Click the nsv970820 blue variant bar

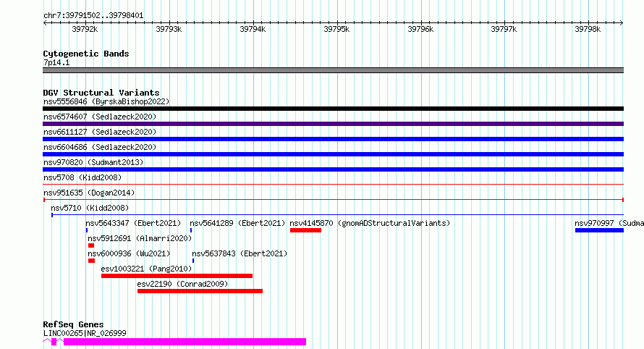pyautogui.click(x=333, y=169)
